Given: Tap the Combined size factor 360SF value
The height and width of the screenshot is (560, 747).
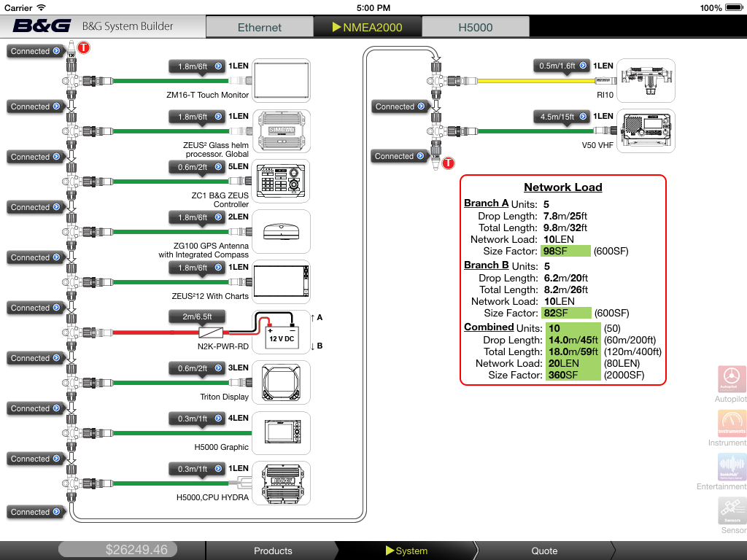Looking at the screenshot, I should [x=573, y=375].
